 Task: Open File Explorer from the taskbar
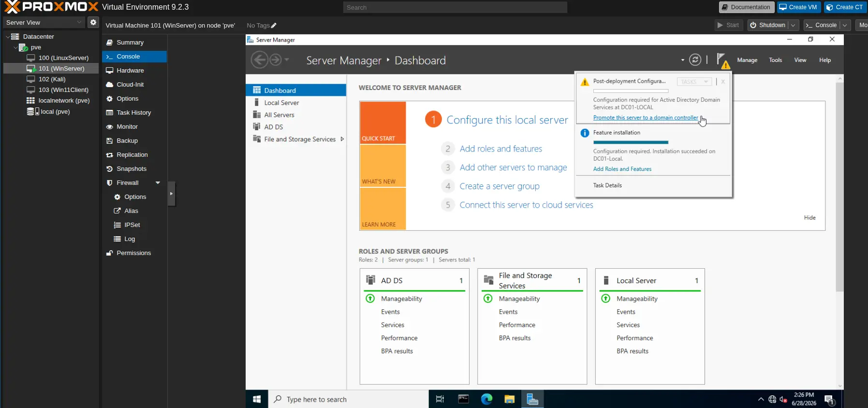(x=509, y=399)
